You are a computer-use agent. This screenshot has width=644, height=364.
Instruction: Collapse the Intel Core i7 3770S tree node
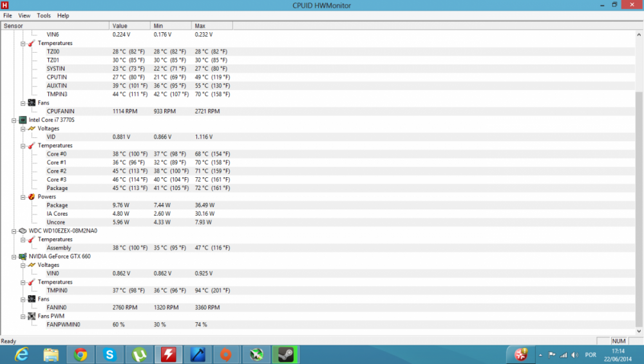(14, 120)
